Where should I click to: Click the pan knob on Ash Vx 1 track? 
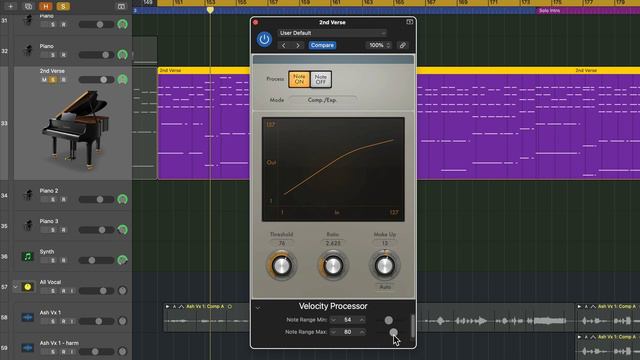tap(122, 321)
